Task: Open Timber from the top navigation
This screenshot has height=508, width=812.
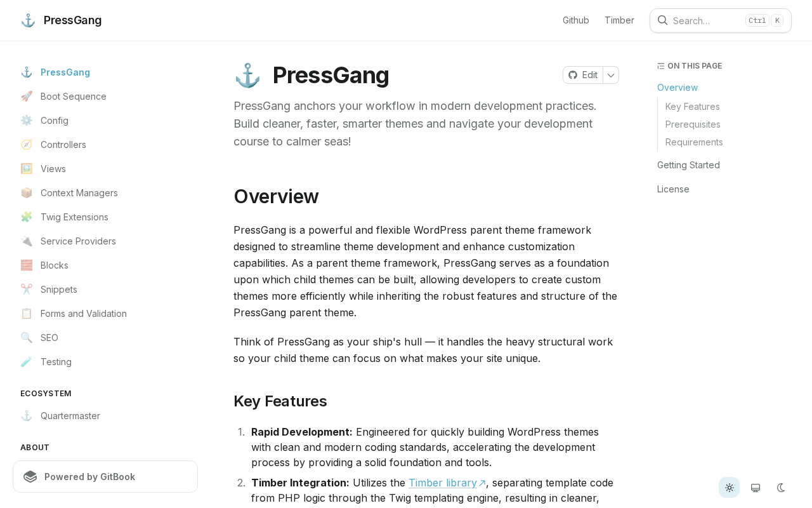Action: point(619,20)
